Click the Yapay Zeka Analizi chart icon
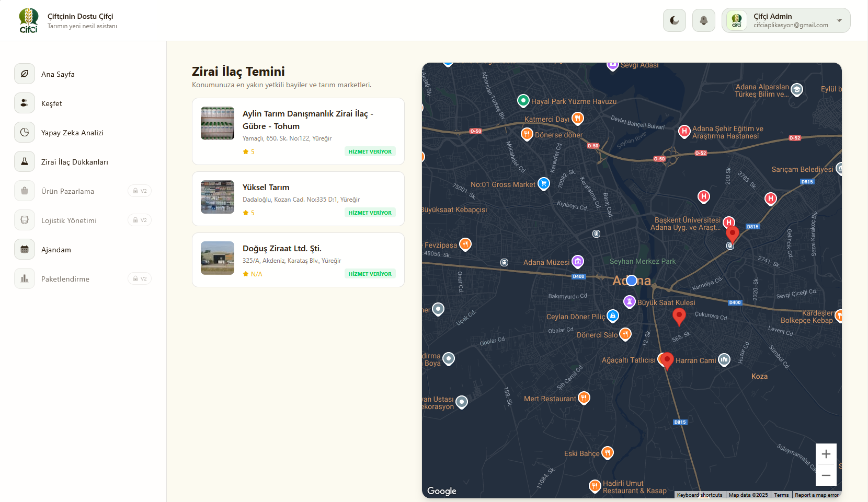 point(25,133)
